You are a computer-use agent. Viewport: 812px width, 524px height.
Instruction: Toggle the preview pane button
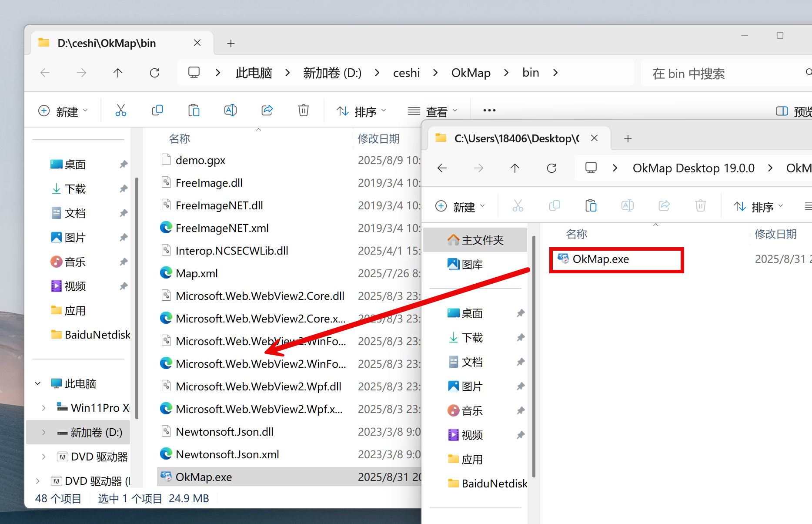tap(782, 111)
